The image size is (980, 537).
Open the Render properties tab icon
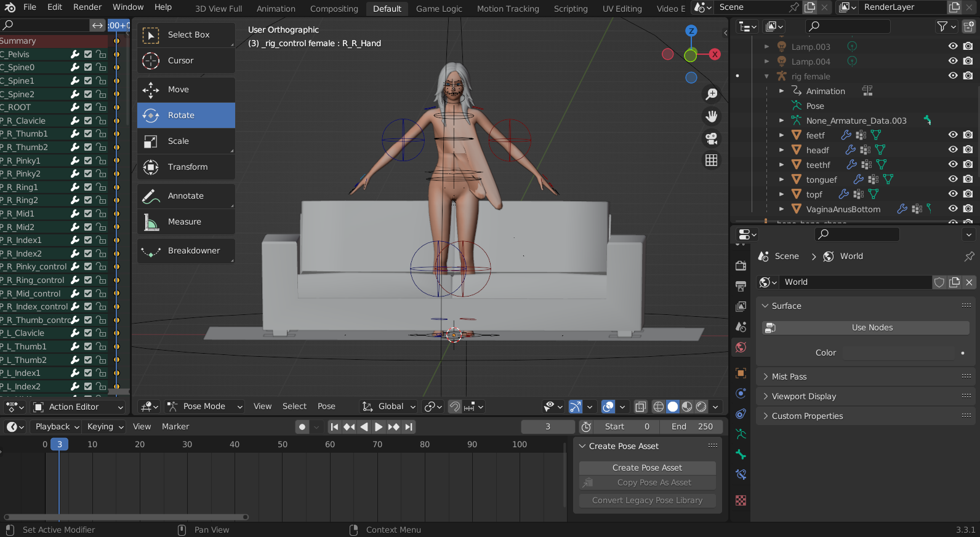pyautogui.click(x=741, y=266)
